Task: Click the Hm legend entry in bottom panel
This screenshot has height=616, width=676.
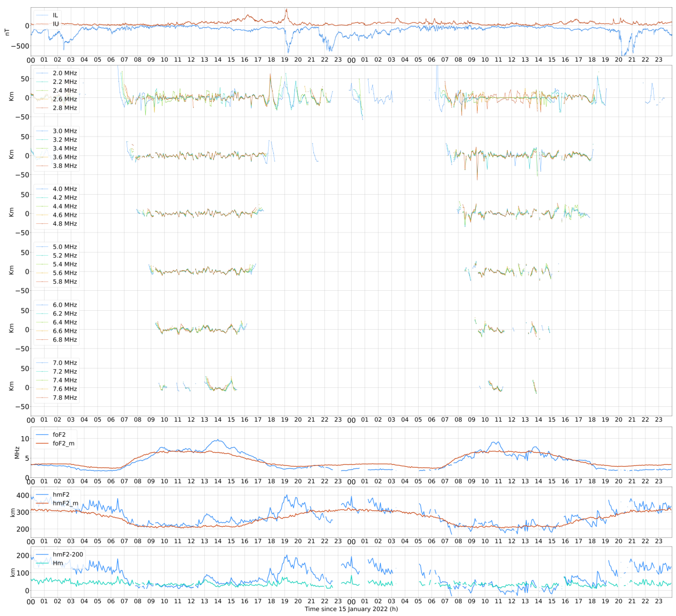Action: point(58,563)
